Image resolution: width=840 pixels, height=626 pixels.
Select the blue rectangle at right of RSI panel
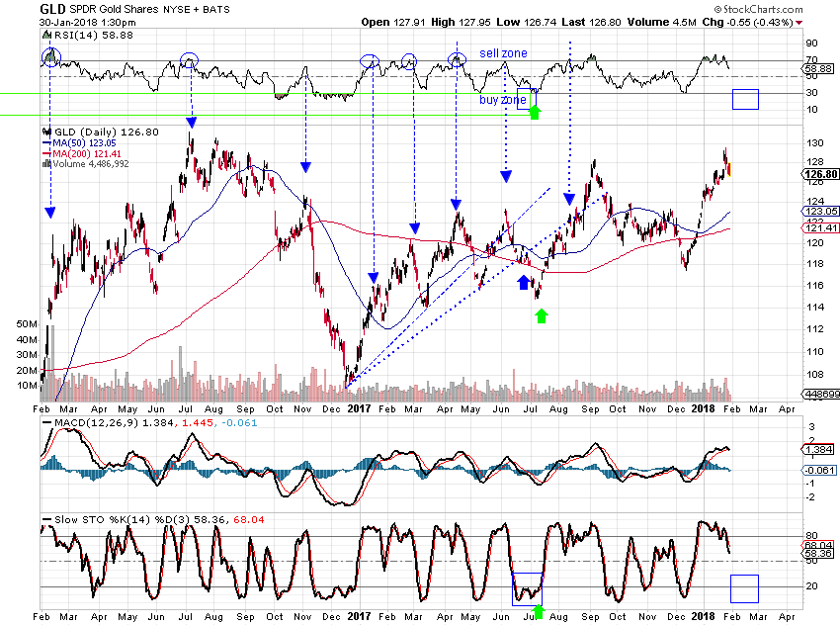[744, 99]
